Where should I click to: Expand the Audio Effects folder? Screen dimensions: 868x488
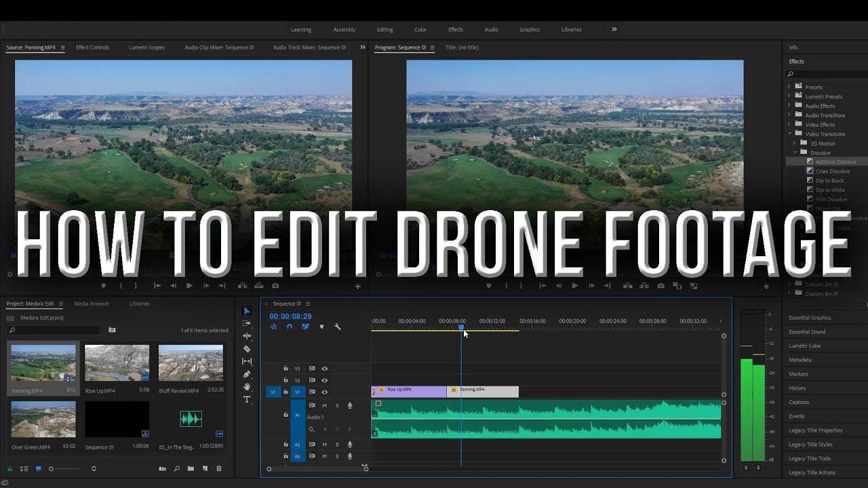tap(789, 106)
